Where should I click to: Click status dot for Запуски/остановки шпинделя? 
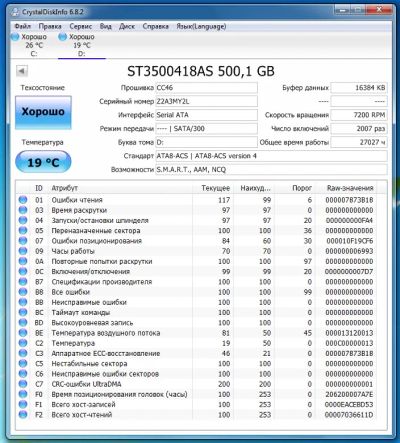[23, 220]
